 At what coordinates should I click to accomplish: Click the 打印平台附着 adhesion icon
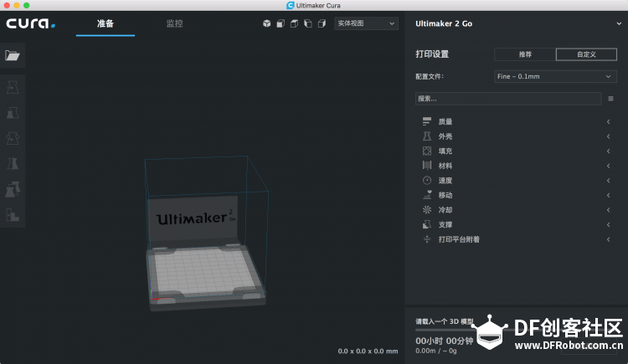click(x=427, y=239)
